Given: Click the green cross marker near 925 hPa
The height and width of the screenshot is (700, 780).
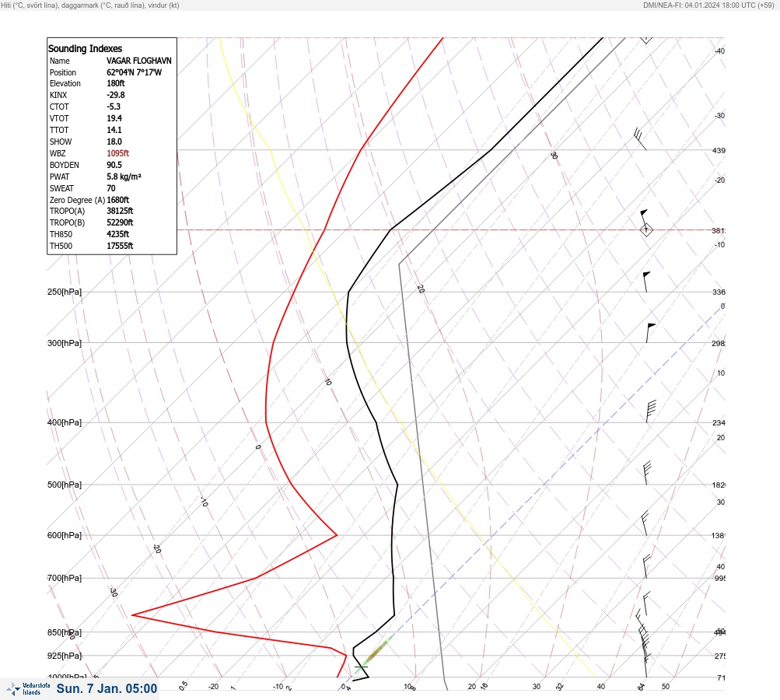Looking at the screenshot, I should click(361, 667).
